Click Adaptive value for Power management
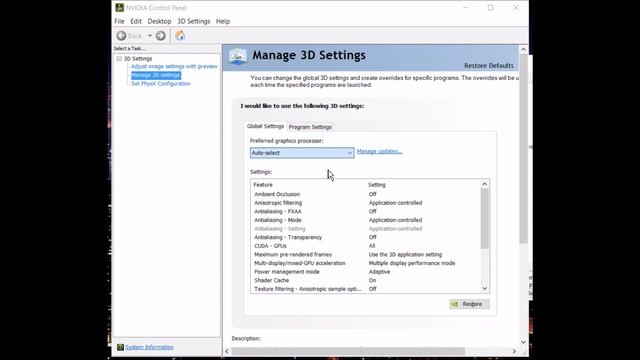 pos(380,272)
